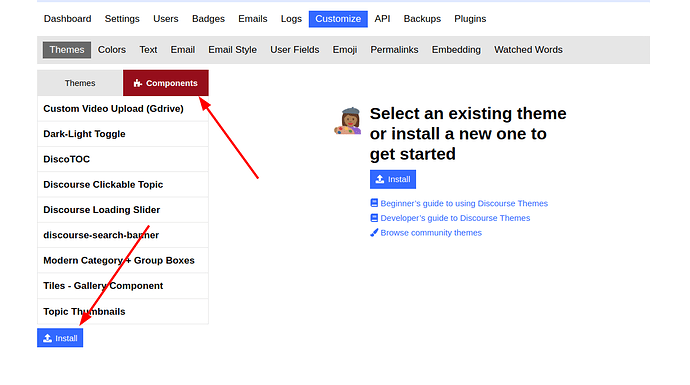This screenshot has width=690, height=385.
Task: Select Custom Video Upload (Gdrive) component
Action: [123, 109]
